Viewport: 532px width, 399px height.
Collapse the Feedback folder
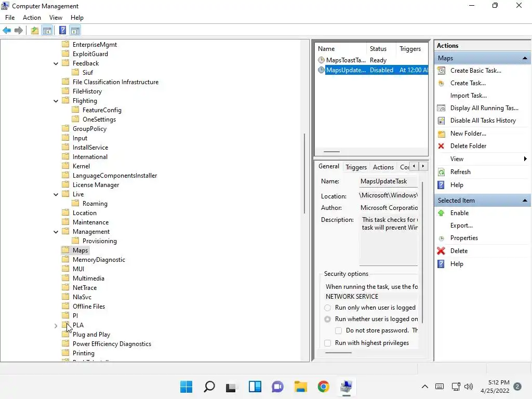pyautogui.click(x=56, y=63)
